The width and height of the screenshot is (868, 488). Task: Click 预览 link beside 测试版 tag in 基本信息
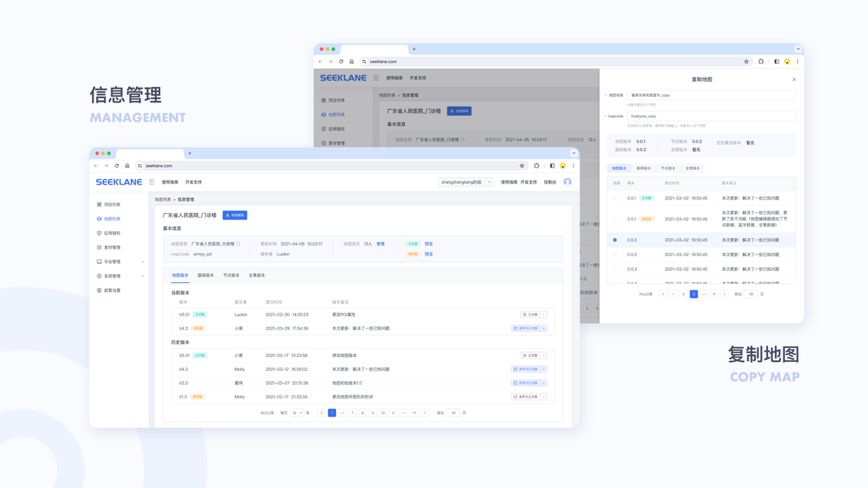pyautogui.click(x=429, y=254)
